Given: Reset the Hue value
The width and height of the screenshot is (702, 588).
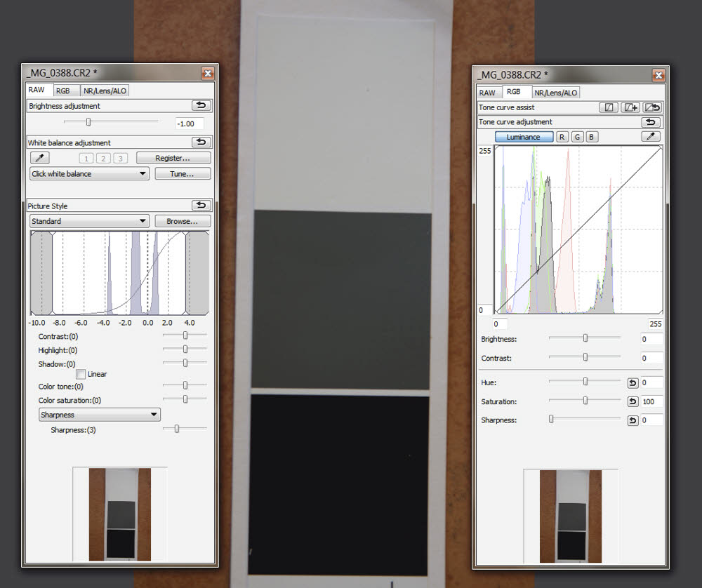Looking at the screenshot, I should (633, 382).
